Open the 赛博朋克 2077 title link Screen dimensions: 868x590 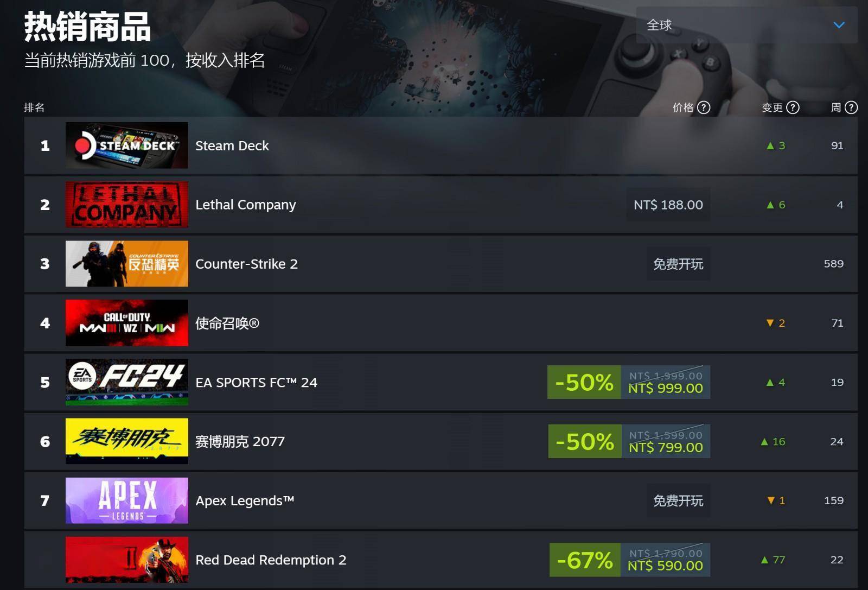coord(240,442)
